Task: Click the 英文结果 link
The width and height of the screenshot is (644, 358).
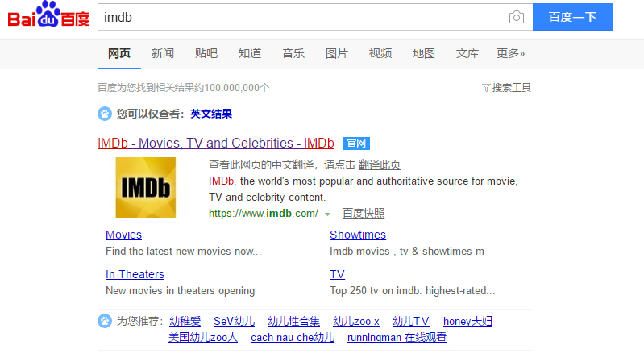Action: [211, 114]
